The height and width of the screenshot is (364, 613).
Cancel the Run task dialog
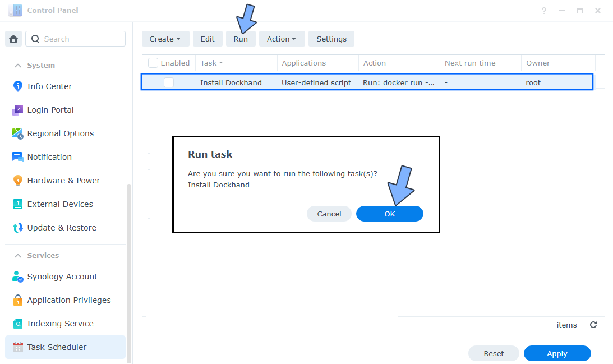click(329, 214)
